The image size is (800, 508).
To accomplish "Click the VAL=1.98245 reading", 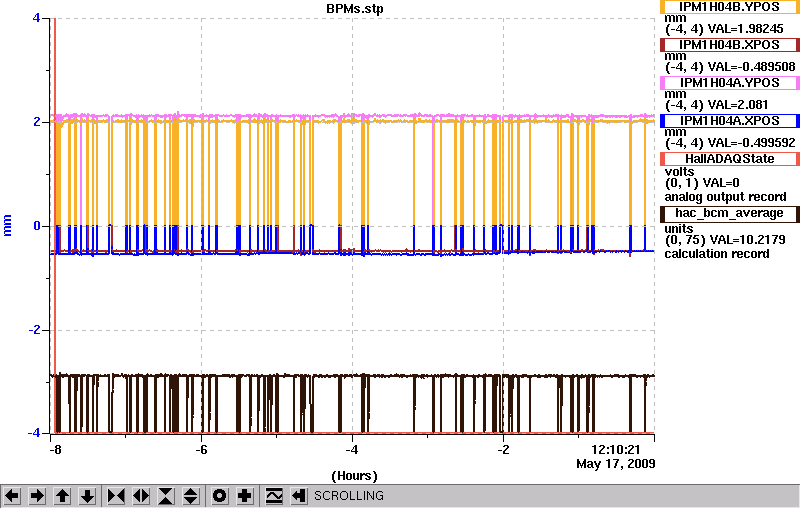I will click(743, 29).
